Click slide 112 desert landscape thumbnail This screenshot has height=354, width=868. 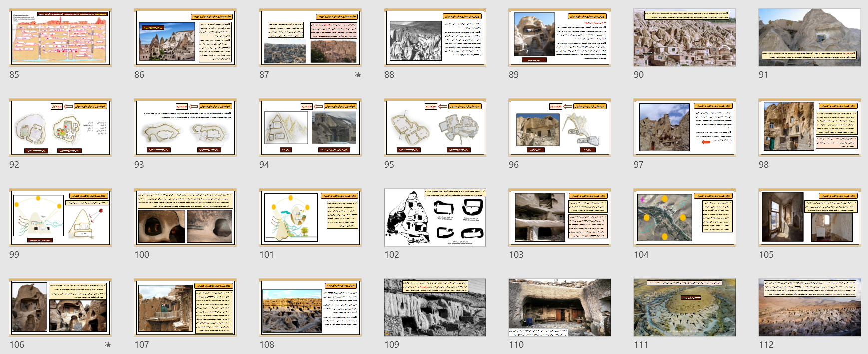(x=809, y=308)
